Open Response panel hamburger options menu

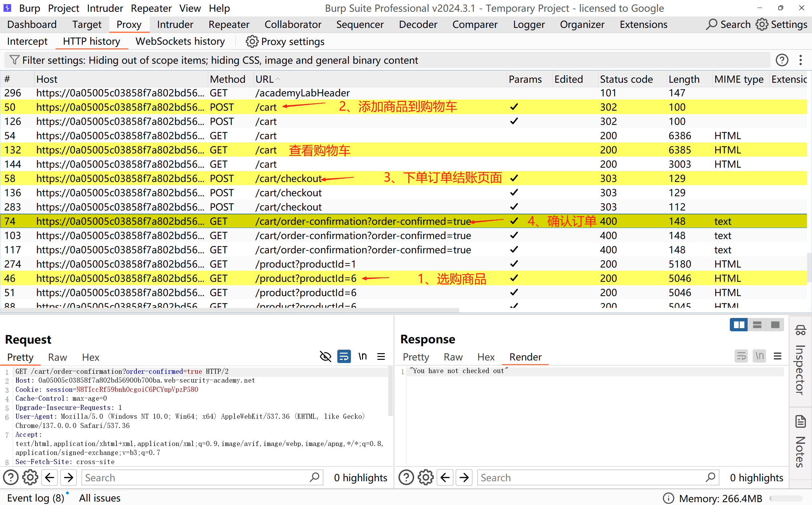point(777,356)
